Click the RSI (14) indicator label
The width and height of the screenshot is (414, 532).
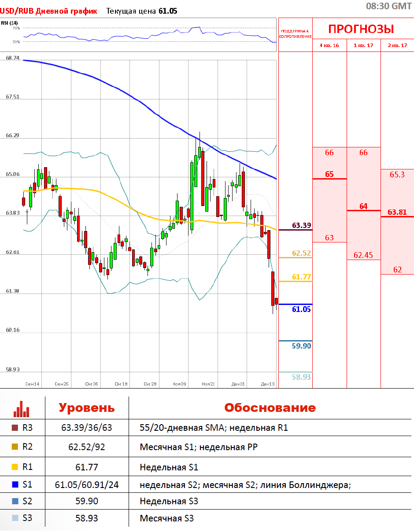pos(9,23)
